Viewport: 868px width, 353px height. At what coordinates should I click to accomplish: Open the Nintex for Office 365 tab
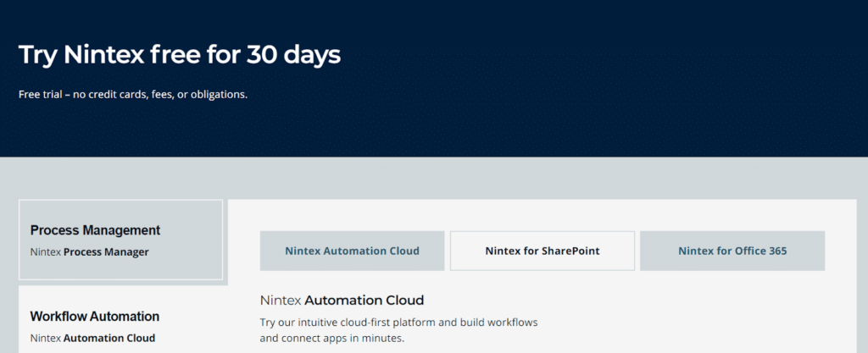732,251
